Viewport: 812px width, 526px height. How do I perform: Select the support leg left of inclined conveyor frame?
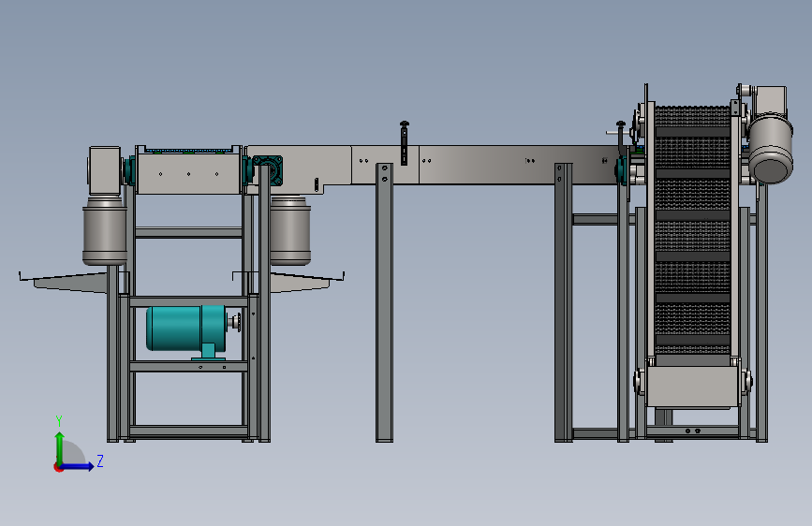click(x=564, y=302)
